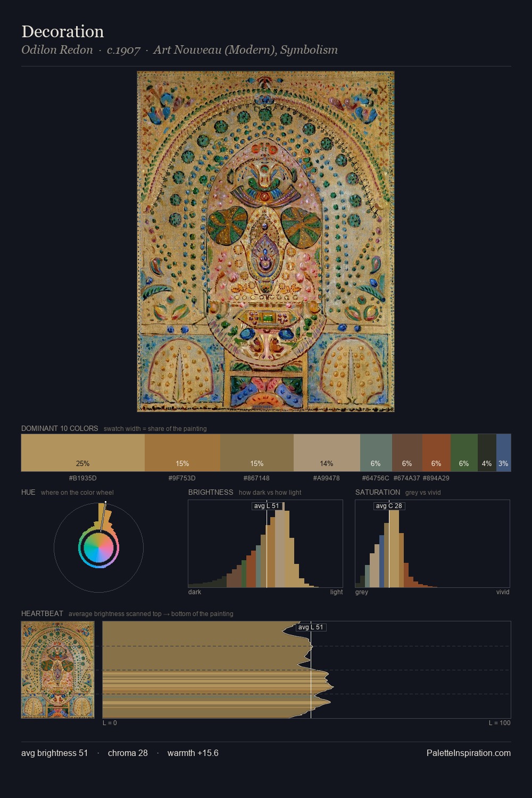
Task: Click the hex code label '#894A29'
Action: [x=436, y=478]
